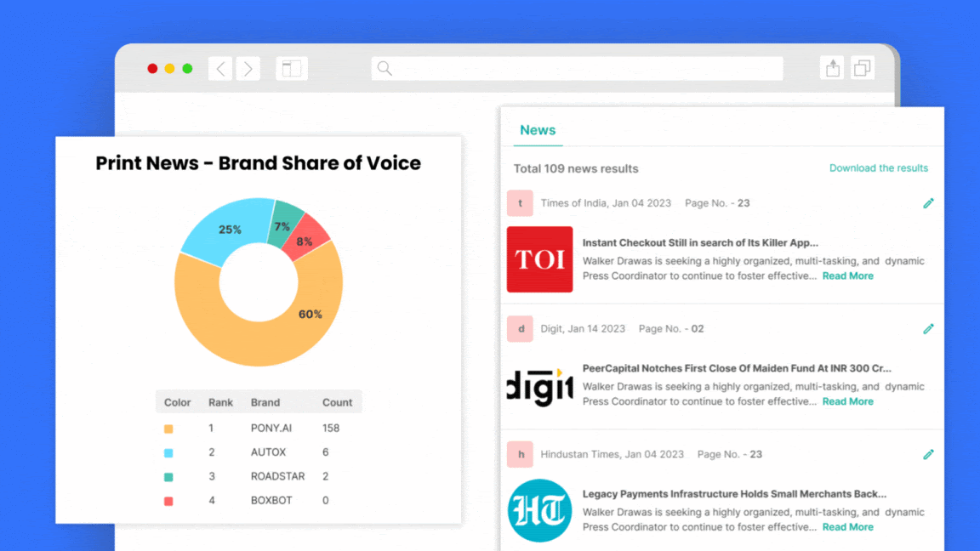Screen dimensions: 980x551
Task: Select the ROADSTAR brand cell
Action: 277,476
